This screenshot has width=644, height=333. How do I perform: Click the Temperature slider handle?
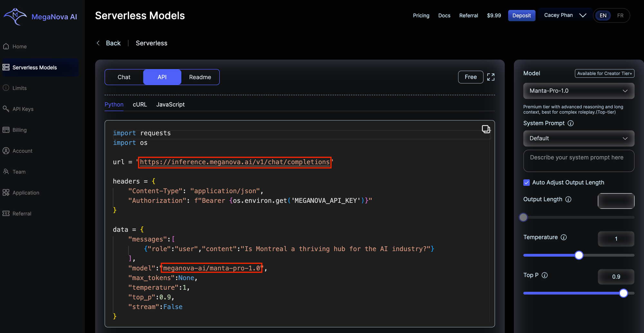point(579,255)
